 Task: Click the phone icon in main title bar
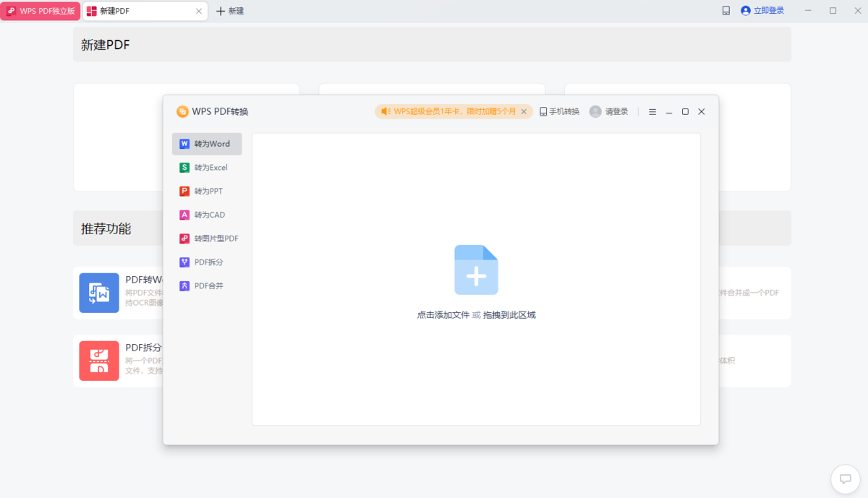726,11
